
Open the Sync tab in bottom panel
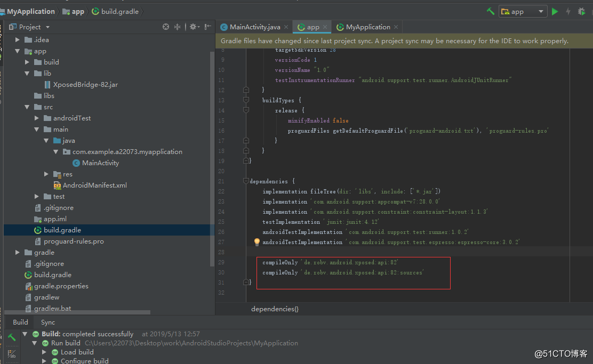coord(48,322)
